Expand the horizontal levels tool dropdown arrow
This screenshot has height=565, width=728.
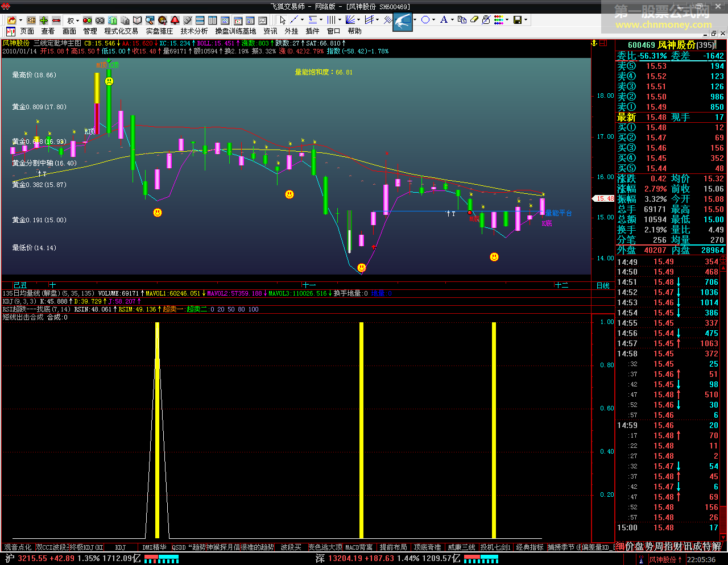pos(321,20)
